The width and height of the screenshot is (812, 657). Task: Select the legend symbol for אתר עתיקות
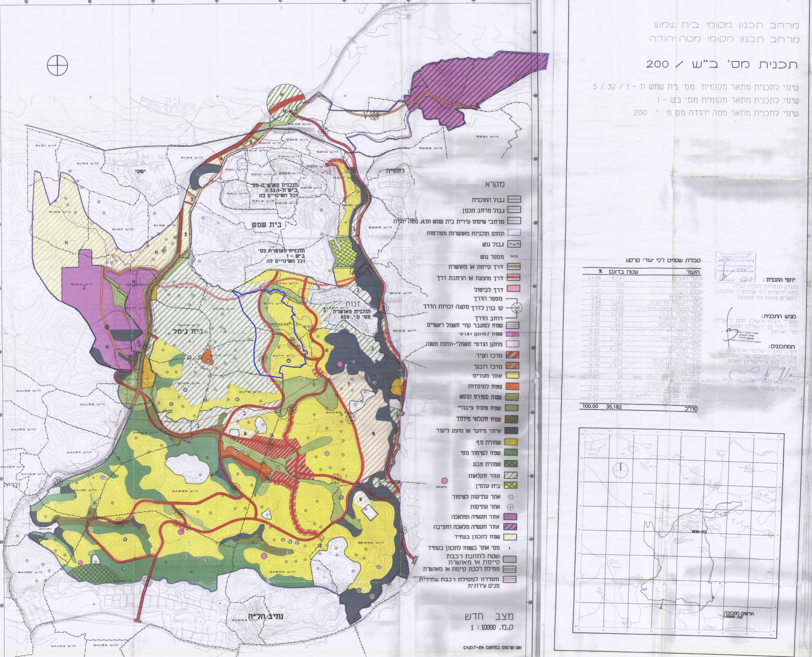[x=510, y=507]
